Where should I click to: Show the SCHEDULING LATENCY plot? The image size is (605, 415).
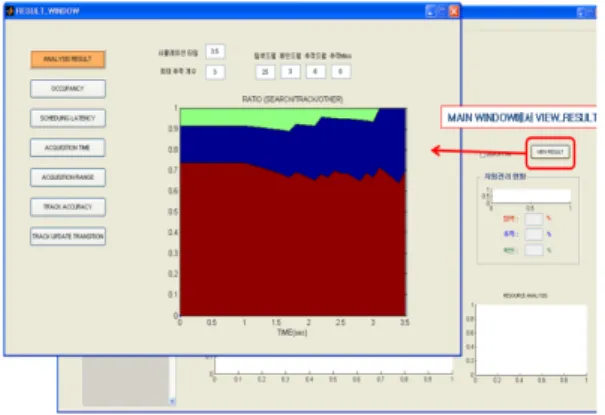coord(68,118)
